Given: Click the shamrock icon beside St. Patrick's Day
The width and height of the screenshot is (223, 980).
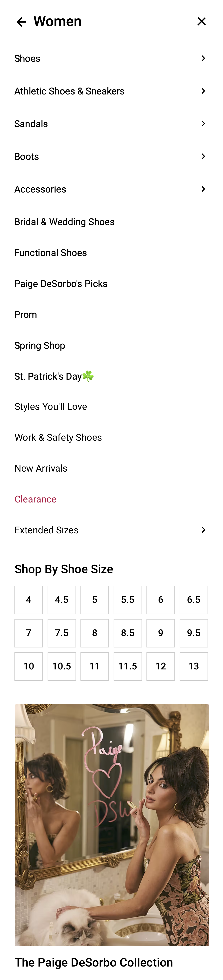Looking at the screenshot, I should 88,376.
